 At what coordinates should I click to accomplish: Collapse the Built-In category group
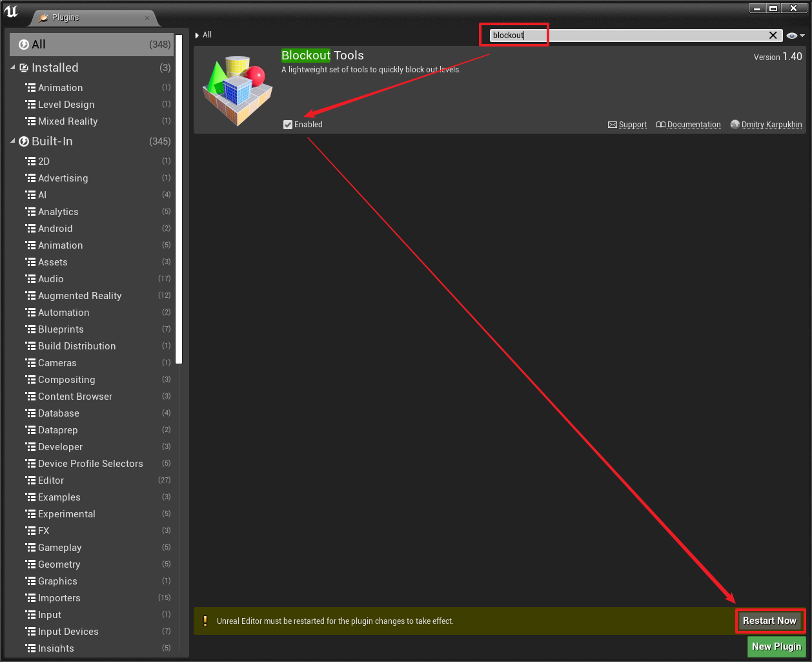point(13,141)
